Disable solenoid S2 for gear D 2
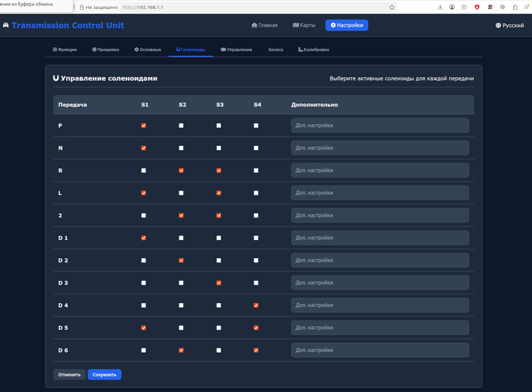The image size is (532, 392). (181, 260)
